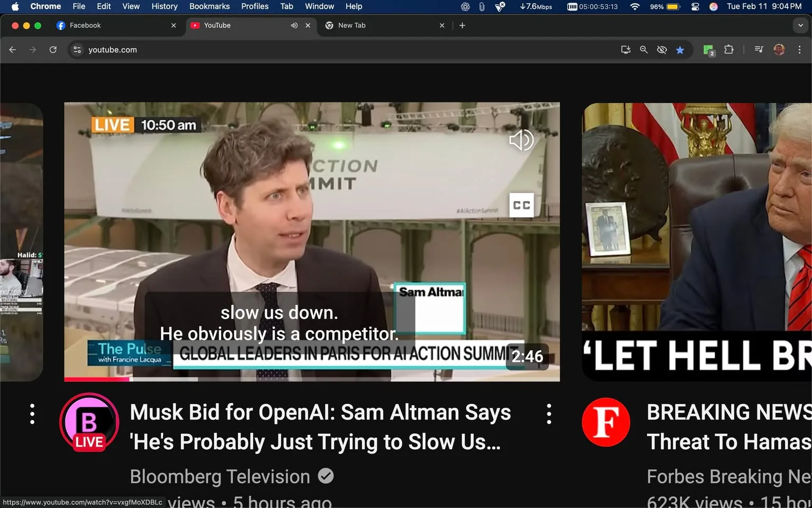This screenshot has width=812, height=508.
Task: Click the zoom magnifier icon in the toolbar
Action: (x=643, y=49)
